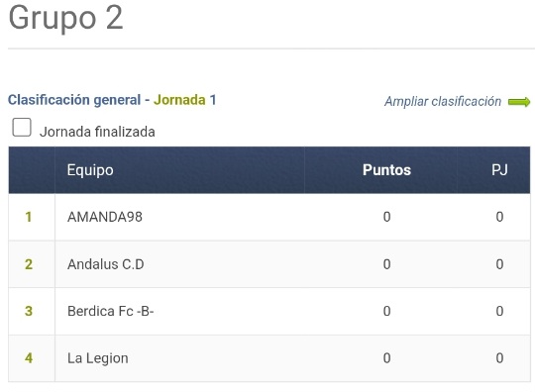
Task: Select the Clasificación general heading
Action: [x=74, y=100]
